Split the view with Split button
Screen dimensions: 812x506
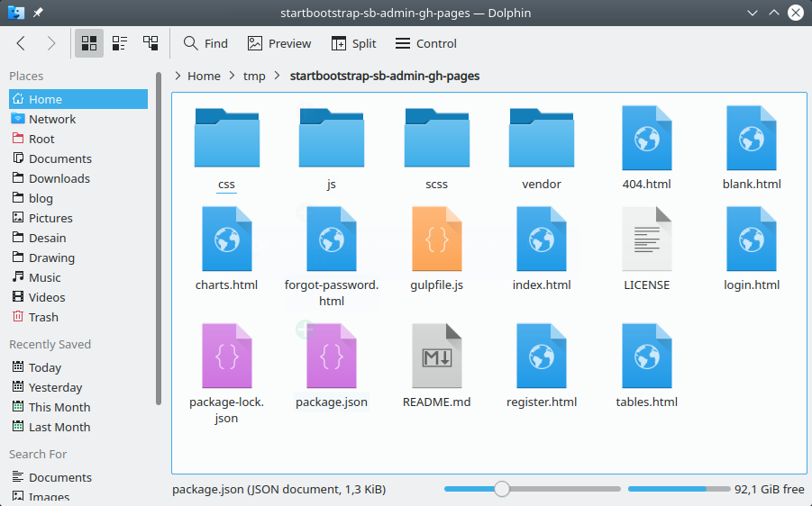[x=353, y=43]
